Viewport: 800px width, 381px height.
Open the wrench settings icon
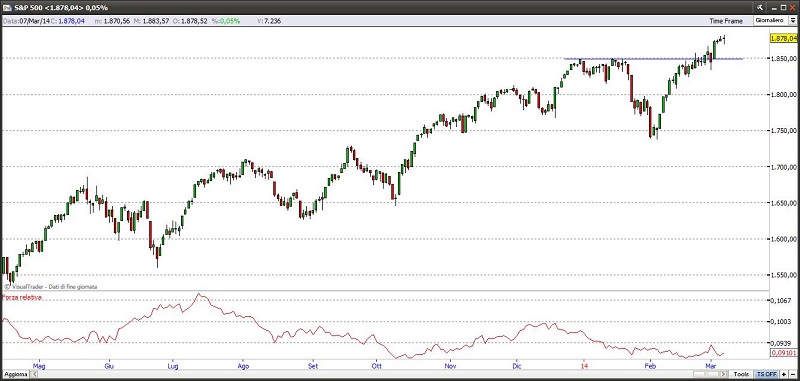pos(760,7)
